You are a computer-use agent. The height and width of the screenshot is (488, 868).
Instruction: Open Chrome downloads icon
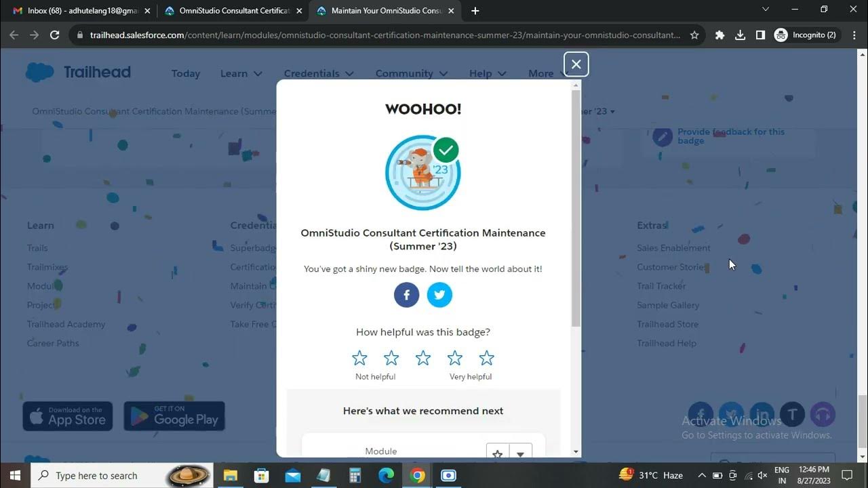tap(740, 35)
